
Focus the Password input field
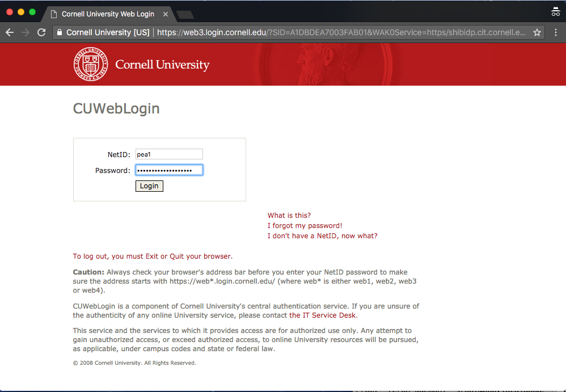(x=169, y=170)
